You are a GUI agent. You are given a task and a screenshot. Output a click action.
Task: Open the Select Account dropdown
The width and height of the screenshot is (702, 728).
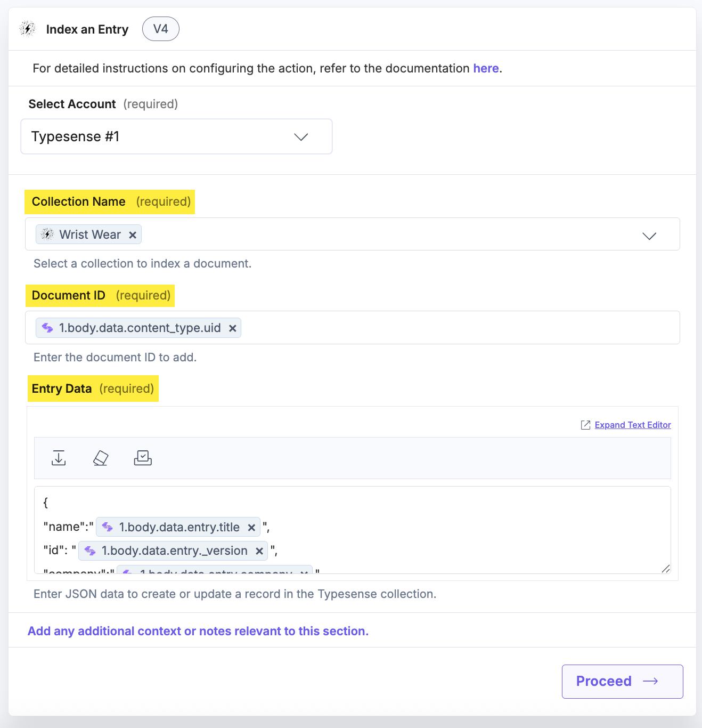coord(176,136)
